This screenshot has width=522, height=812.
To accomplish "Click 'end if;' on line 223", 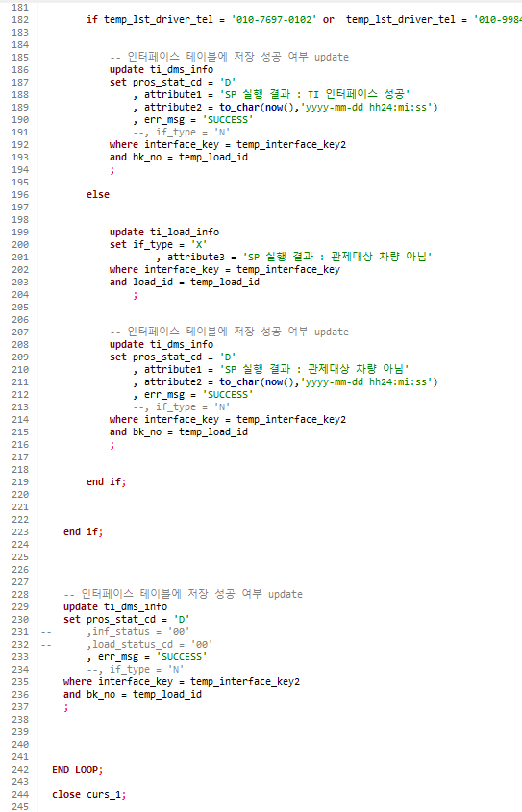I will click(84, 531).
